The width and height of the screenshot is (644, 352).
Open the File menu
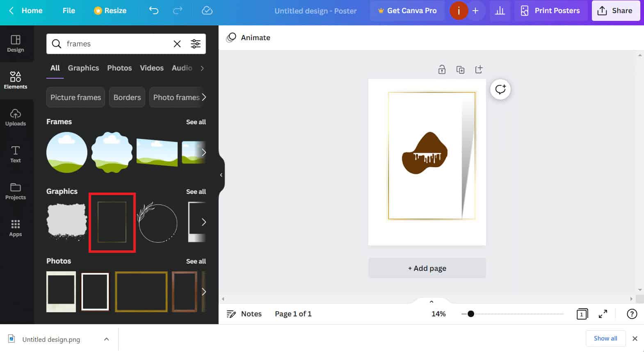pyautogui.click(x=69, y=11)
